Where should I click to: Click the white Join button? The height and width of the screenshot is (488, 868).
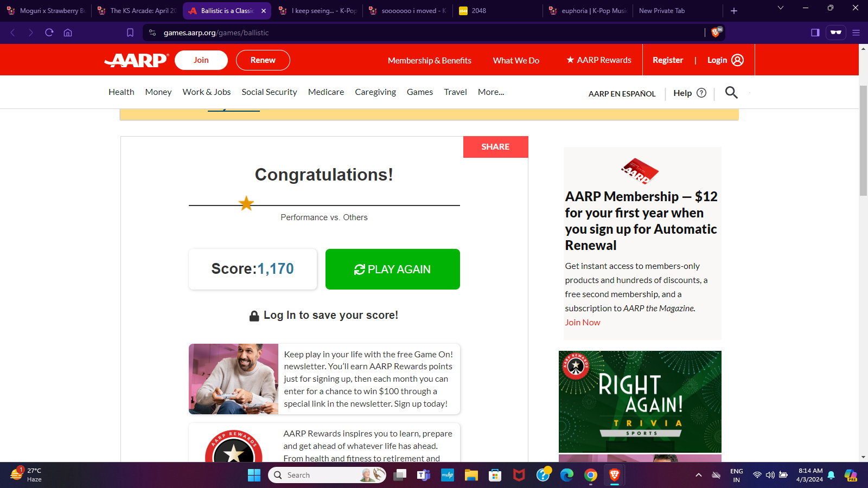coord(201,60)
